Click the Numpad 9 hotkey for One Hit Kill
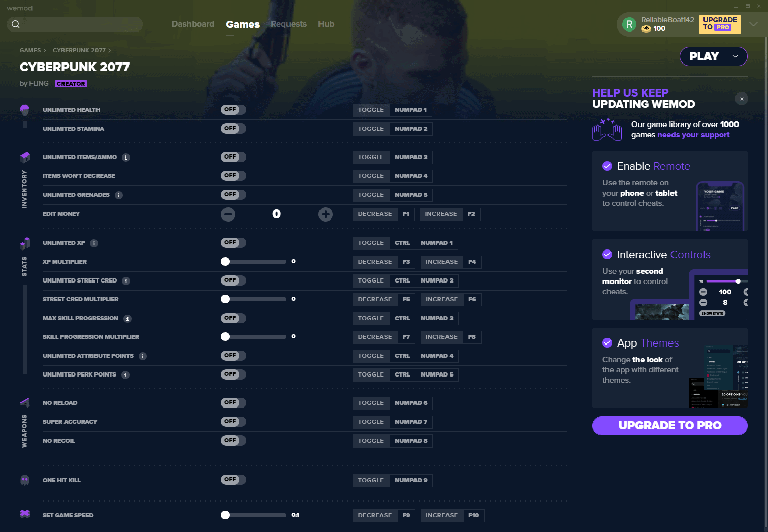 click(411, 480)
